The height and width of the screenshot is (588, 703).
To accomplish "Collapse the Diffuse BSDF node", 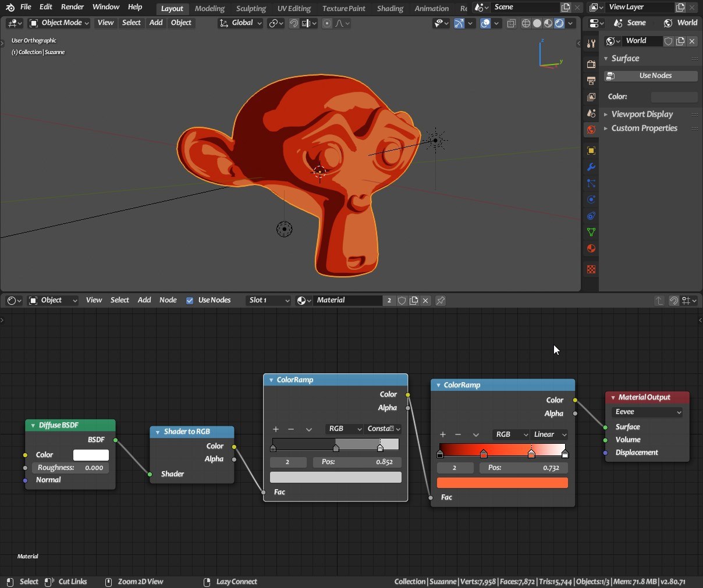I will point(33,426).
